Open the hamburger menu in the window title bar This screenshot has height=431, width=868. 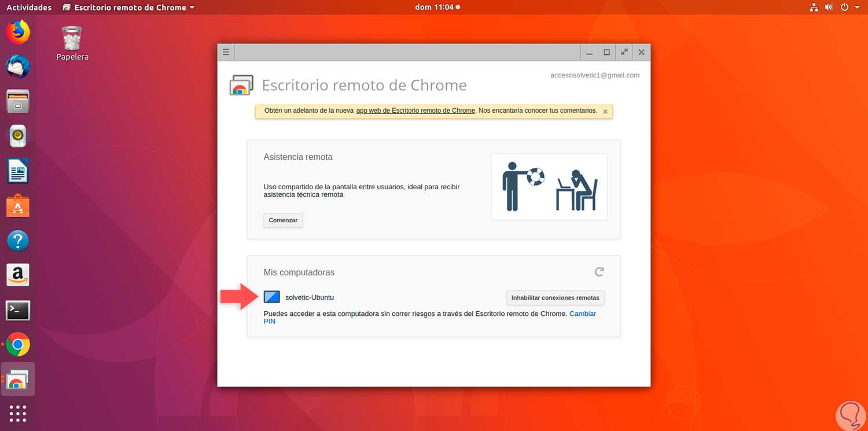tap(226, 52)
